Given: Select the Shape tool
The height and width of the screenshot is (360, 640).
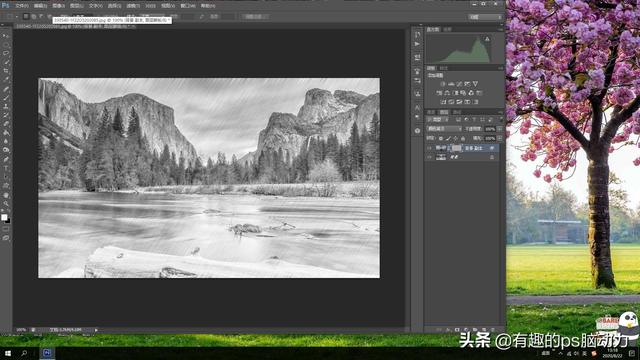Looking at the screenshot, I should [x=6, y=186].
